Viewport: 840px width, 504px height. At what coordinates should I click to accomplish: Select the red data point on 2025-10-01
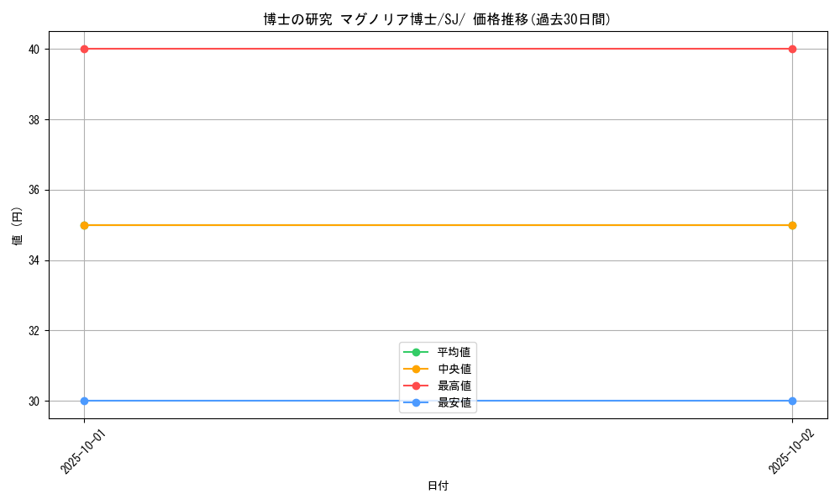click(x=84, y=49)
